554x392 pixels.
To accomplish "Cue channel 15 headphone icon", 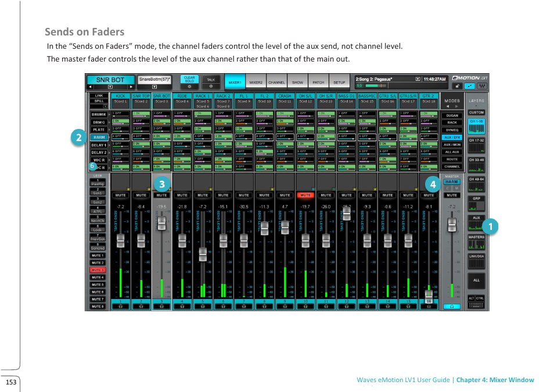I will pyautogui.click(x=408, y=307).
